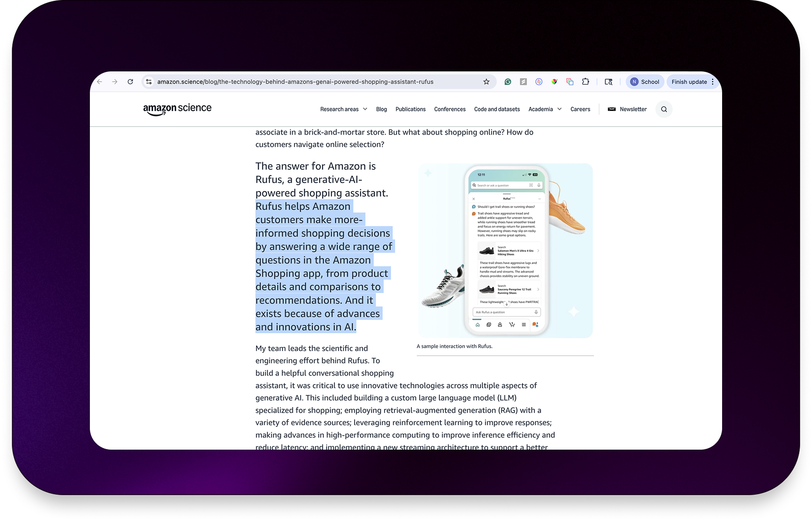812x521 pixels.
Task: Reload the current page
Action: [x=130, y=82]
